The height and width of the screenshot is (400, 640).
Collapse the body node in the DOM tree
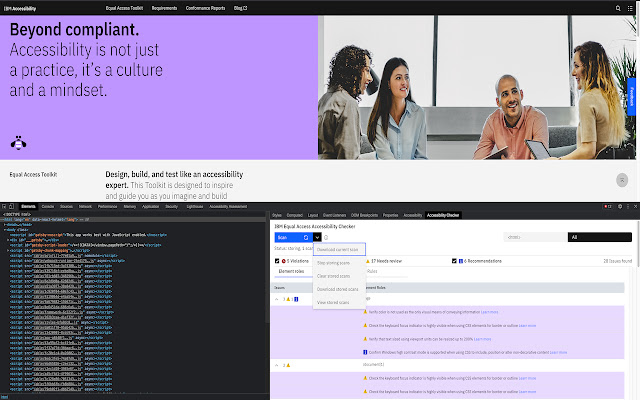click(x=5, y=230)
